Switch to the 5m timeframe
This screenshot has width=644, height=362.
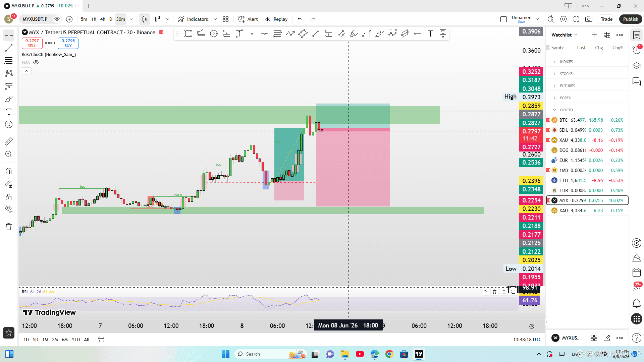point(84,19)
